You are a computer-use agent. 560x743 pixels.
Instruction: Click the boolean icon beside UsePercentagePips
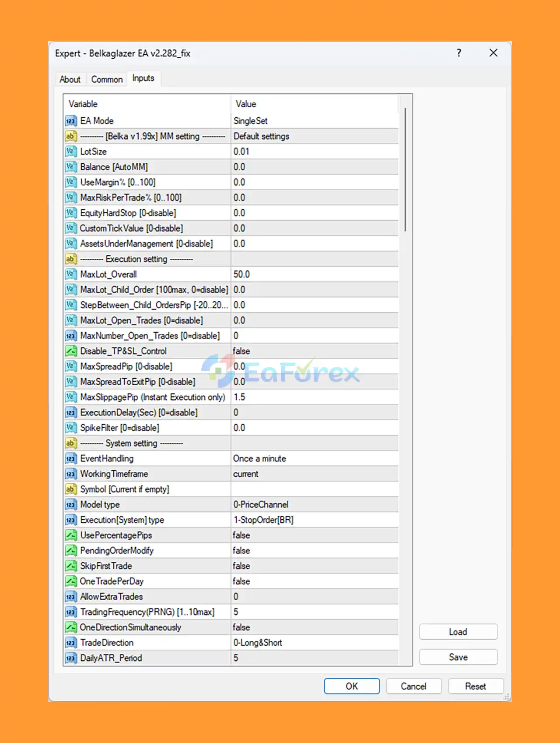point(71,535)
